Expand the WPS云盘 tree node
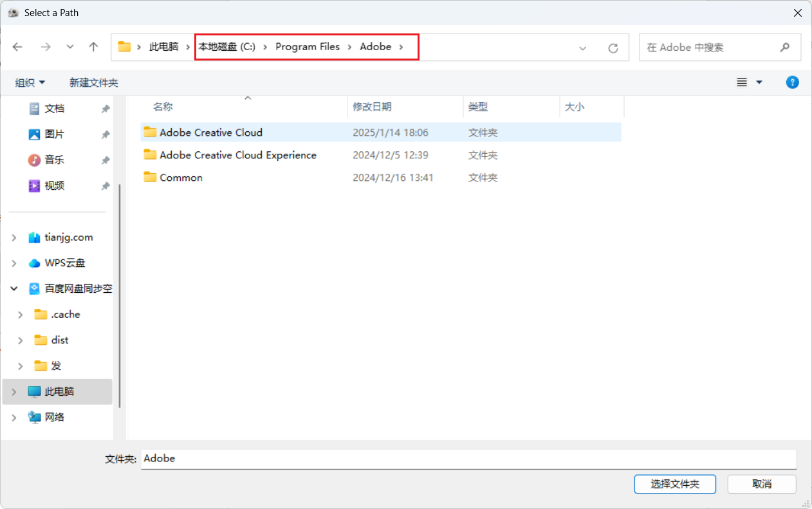Viewport: 812px width, 509px height. (x=14, y=263)
